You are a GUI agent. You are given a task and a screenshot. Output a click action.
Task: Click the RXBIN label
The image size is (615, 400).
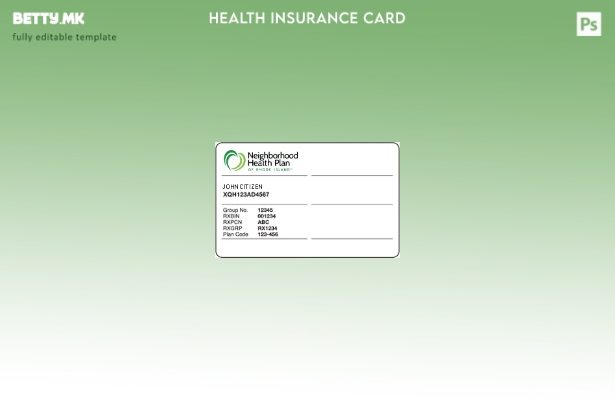[231, 216]
